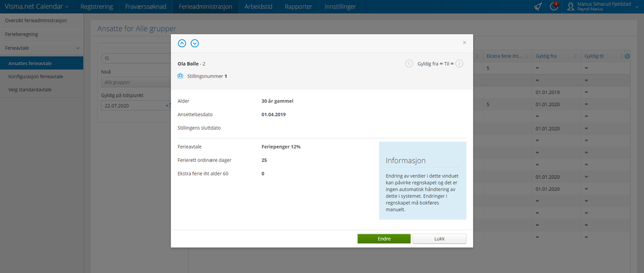Clear the date 22.07.2020 with x

coord(166,105)
